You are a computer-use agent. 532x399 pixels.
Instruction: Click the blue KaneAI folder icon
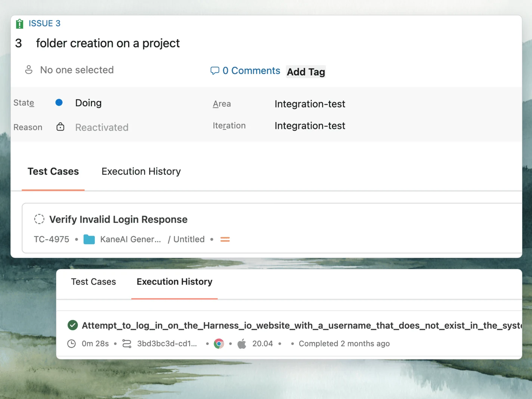click(89, 239)
